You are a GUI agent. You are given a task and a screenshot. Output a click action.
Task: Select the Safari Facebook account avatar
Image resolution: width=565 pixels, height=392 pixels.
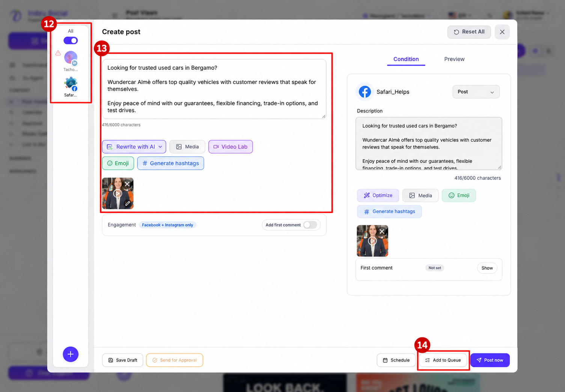pos(71,84)
